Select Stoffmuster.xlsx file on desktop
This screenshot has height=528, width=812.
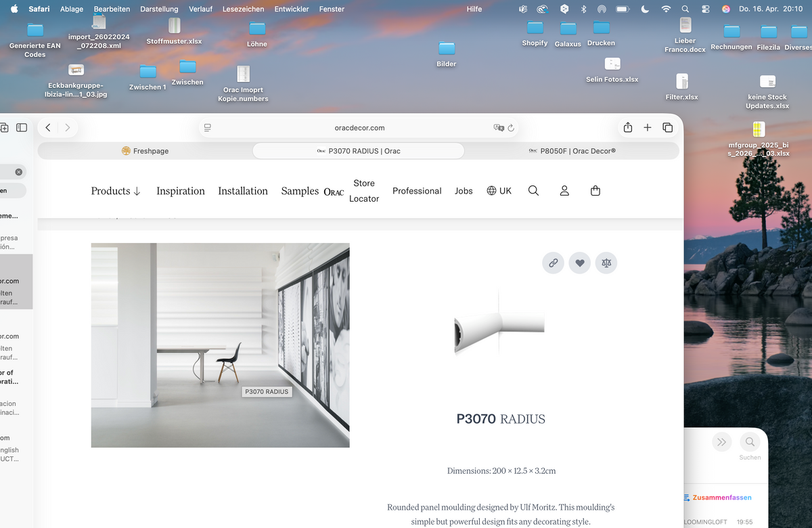coord(174,32)
